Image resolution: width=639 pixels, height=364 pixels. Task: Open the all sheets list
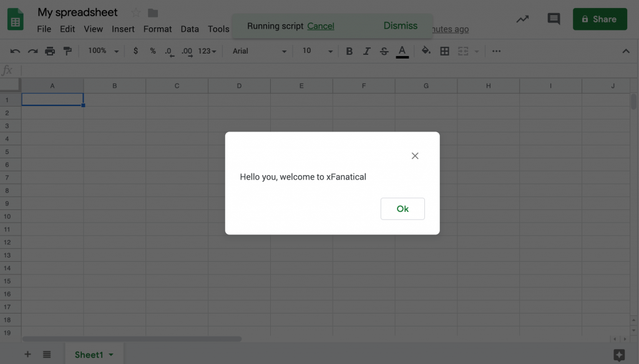(47, 354)
